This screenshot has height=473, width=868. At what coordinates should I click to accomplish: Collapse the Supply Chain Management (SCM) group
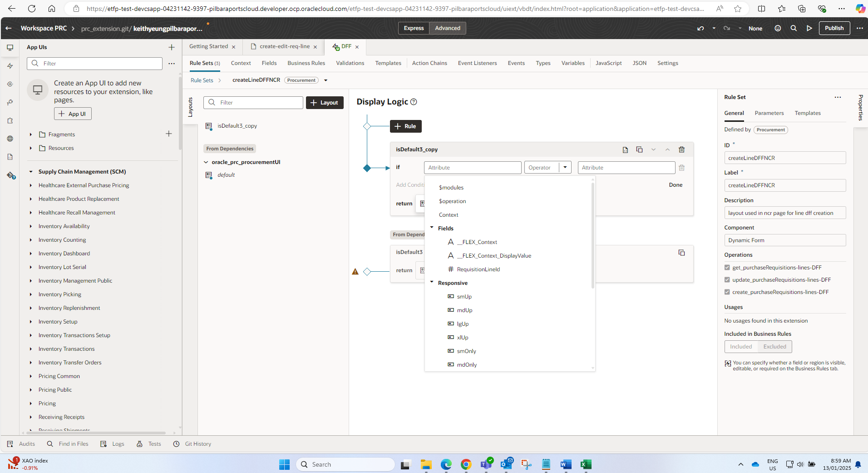tap(31, 172)
